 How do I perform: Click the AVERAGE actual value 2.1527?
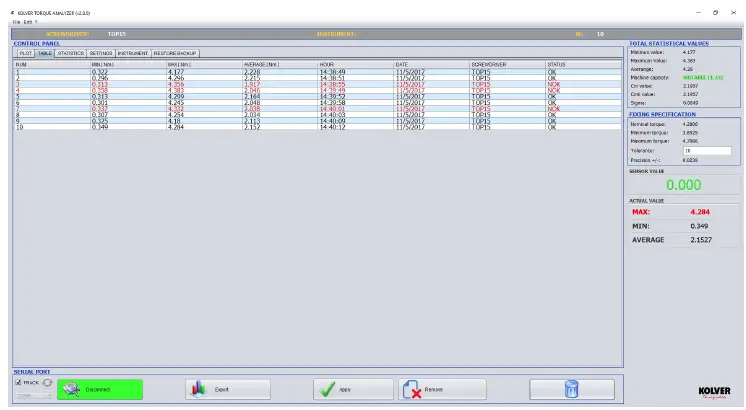tap(701, 240)
